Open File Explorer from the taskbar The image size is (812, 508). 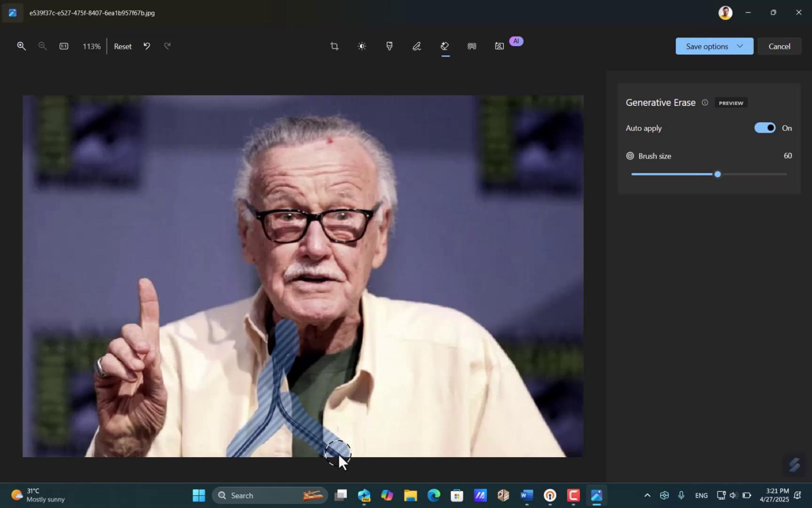pos(410,495)
